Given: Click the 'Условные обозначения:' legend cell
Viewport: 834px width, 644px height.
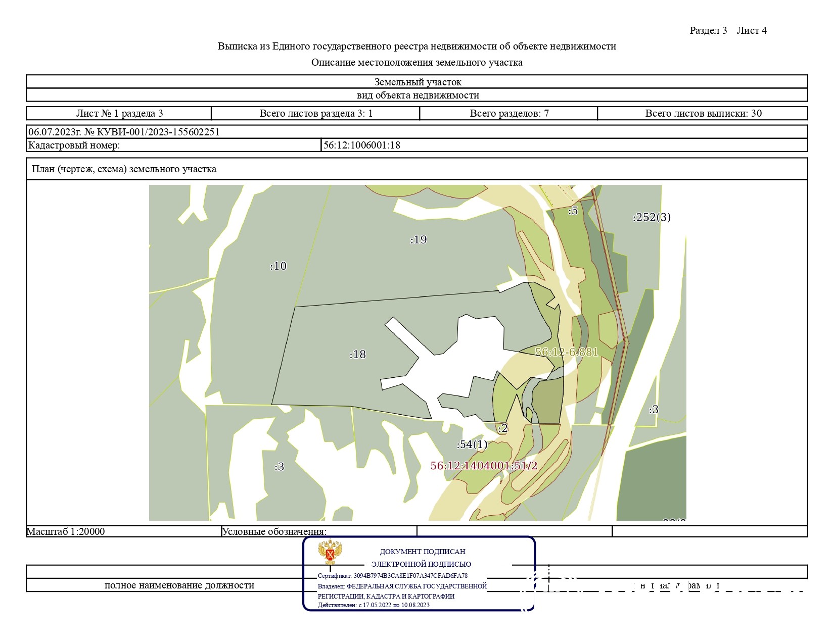Looking at the screenshot, I should (x=274, y=531).
